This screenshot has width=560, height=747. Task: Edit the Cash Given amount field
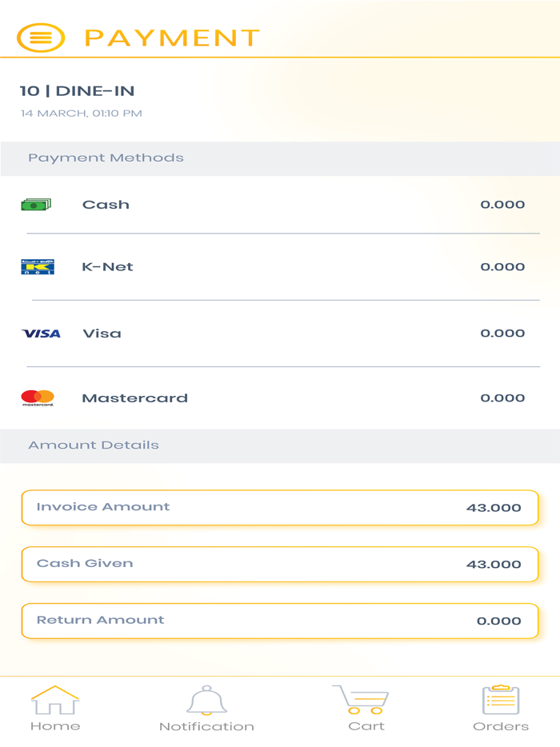pyautogui.click(x=280, y=564)
